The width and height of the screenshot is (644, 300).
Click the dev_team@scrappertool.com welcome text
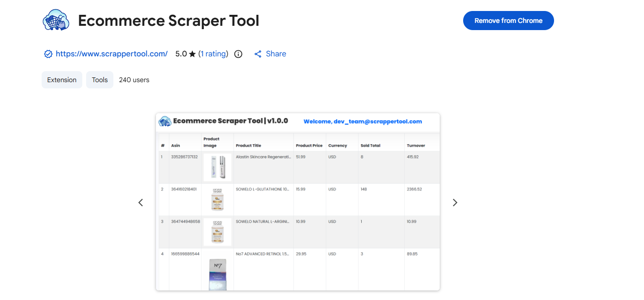click(x=363, y=121)
